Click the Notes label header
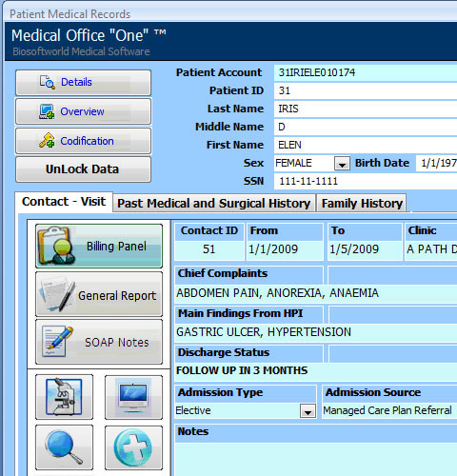 point(193,431)
